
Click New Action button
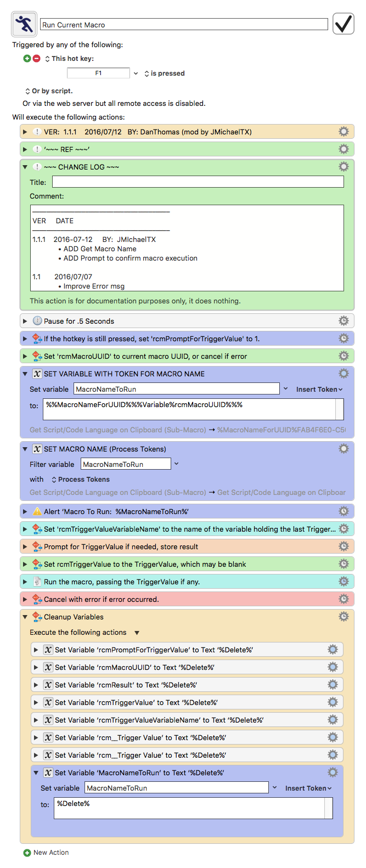point(46,853)
